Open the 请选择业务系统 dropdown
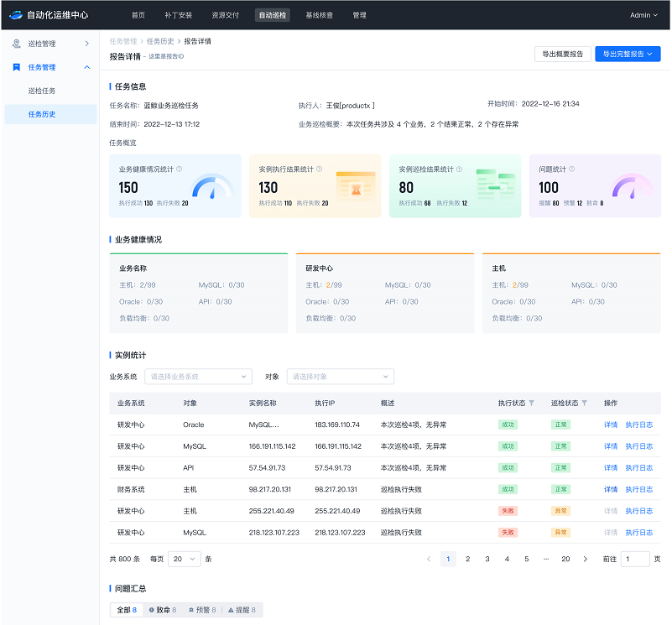The image size is (672, 625). 198,377
